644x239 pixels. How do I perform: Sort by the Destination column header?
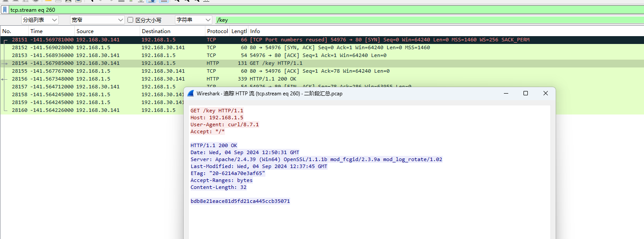point(173,31)
